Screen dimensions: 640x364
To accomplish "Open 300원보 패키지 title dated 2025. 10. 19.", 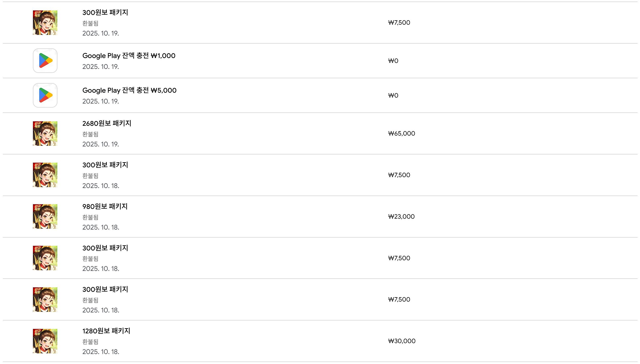I will click(x=105, y=12).
